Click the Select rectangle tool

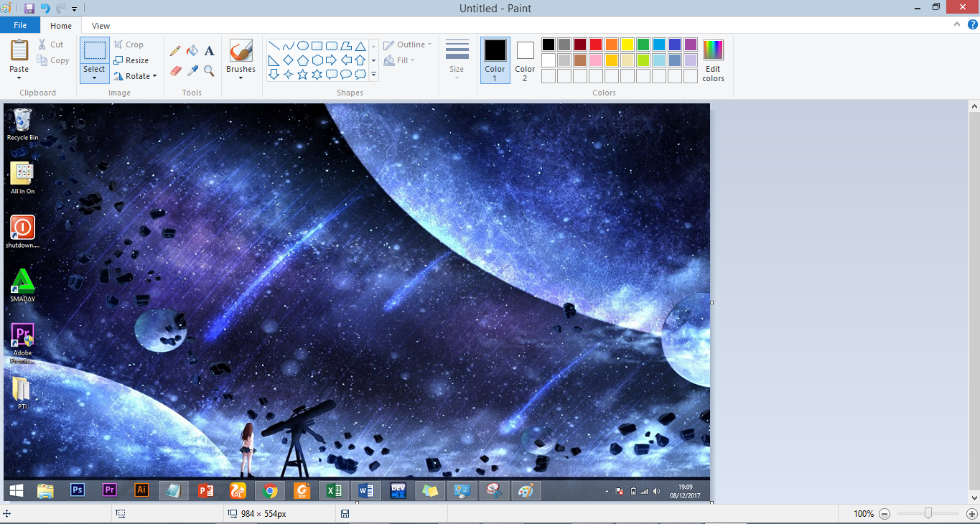pyautogui.click(x=94, y=50)
